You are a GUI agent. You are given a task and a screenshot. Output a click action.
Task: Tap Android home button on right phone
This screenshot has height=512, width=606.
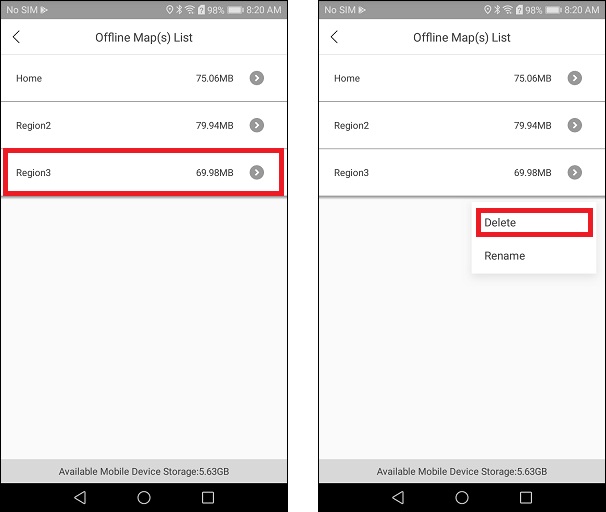462,497
